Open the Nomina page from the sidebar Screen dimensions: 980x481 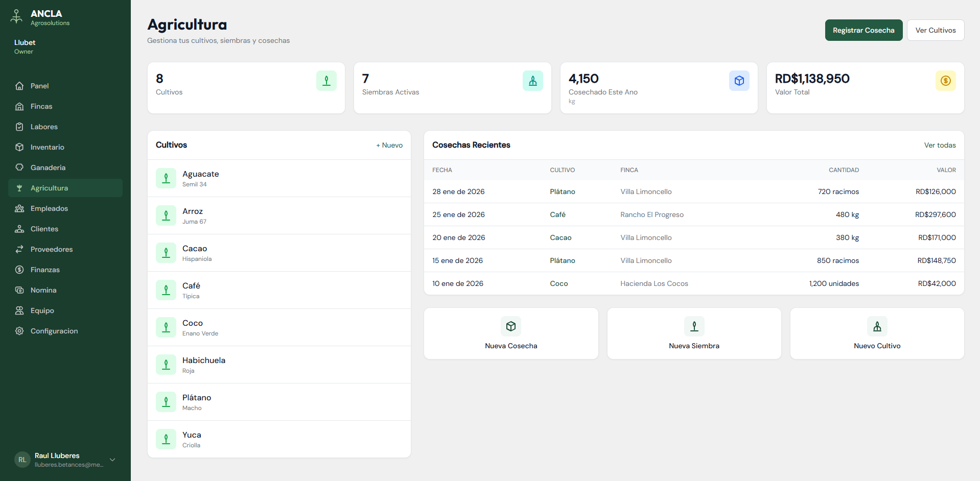click(x=43, y=290)
